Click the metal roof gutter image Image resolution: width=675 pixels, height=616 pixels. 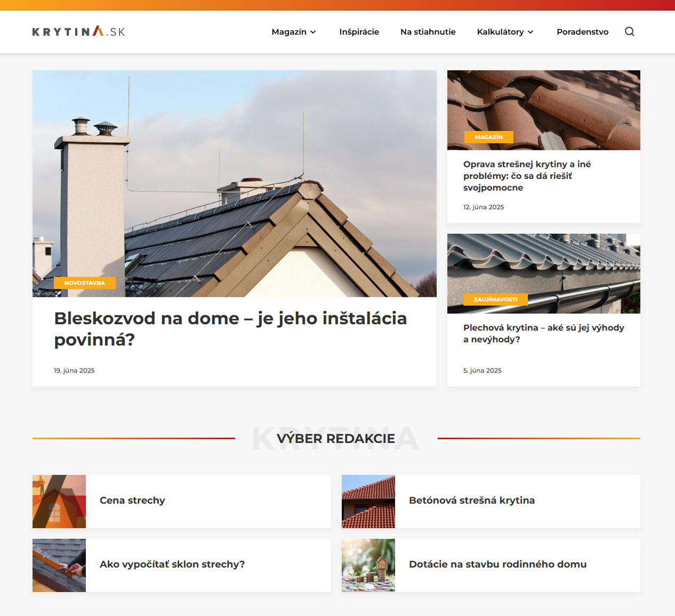[544, 273]
